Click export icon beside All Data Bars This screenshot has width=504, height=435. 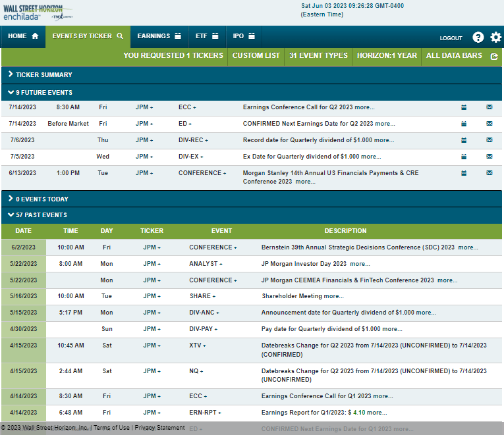[494, 57]
